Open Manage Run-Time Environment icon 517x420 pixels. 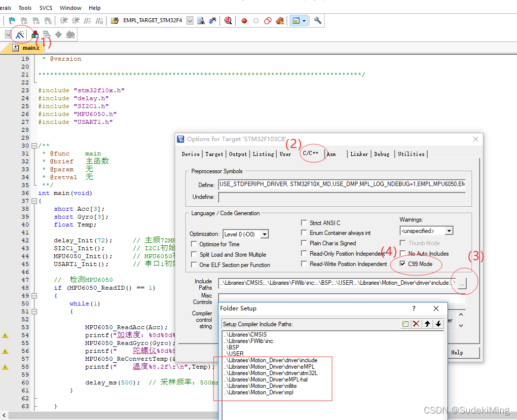tap(46, 35)
